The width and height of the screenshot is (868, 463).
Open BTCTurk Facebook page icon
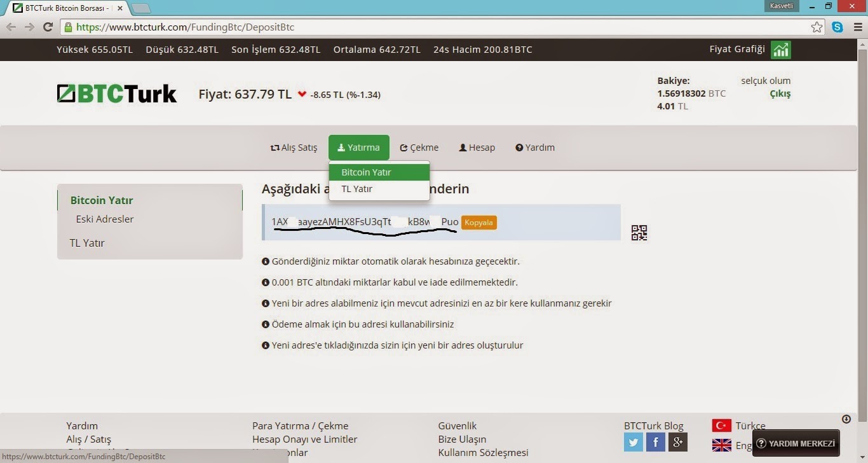(x=656, y=442)
